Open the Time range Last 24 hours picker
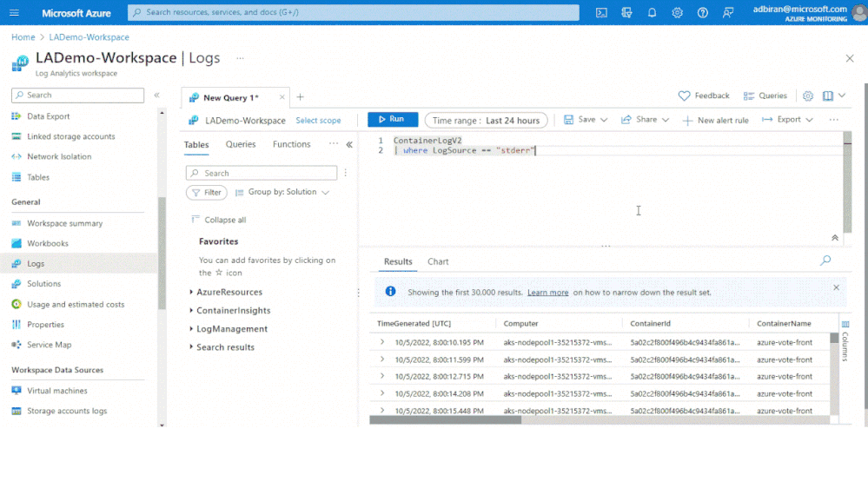 pyautogui.click(x=486, y=120)
